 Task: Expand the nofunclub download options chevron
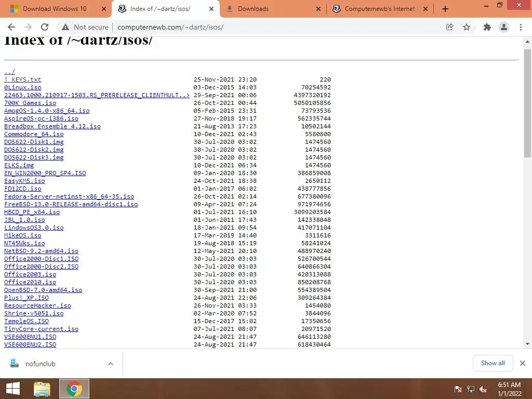pyautogui.click(x=110, y=364)
